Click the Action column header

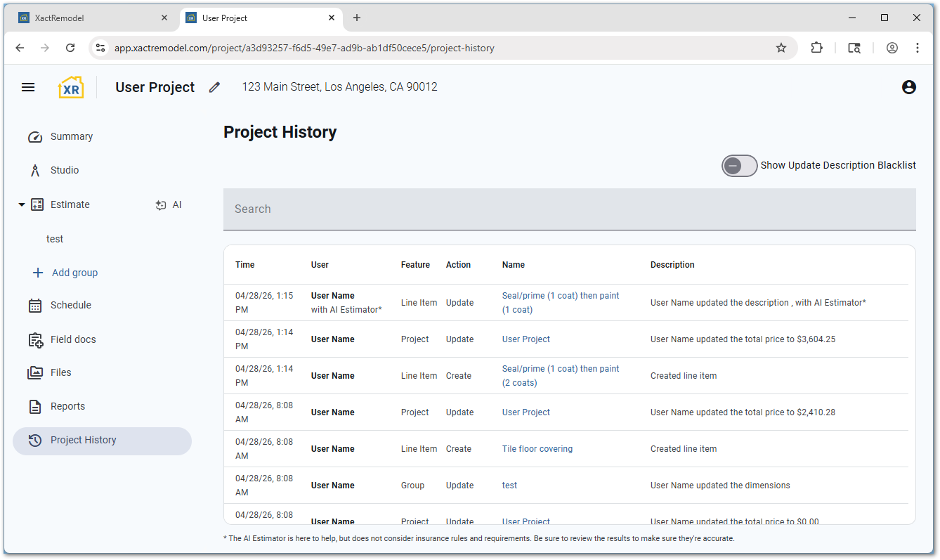click(458, 265)
